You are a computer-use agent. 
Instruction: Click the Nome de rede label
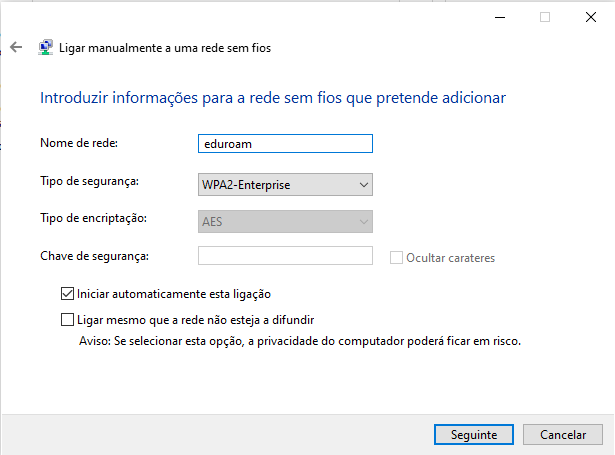pyautogui.click(x=79, y=143)
